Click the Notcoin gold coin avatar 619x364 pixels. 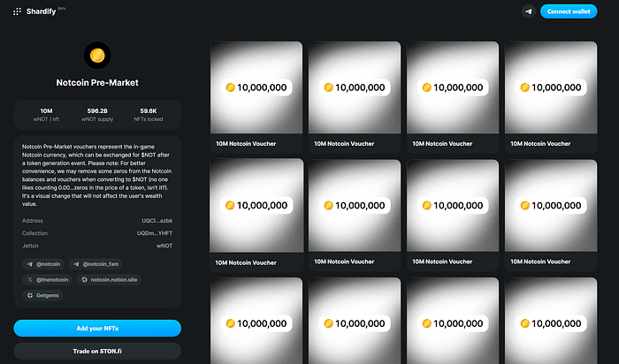coord(97,56)
